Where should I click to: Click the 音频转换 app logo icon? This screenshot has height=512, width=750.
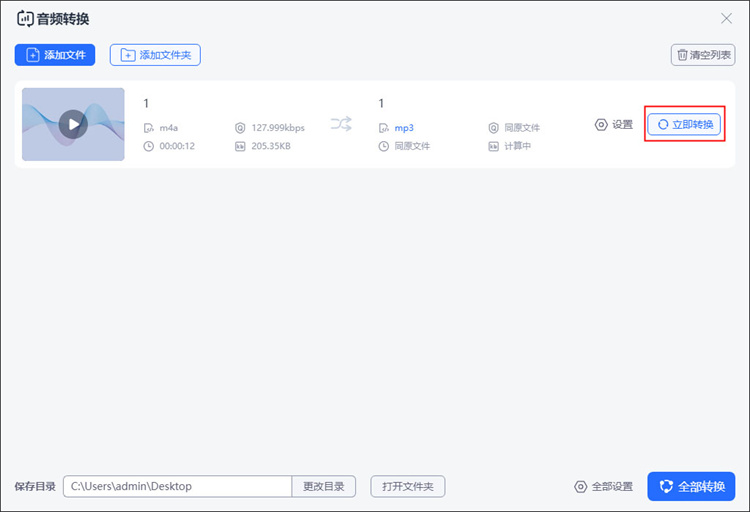[25, 19]
